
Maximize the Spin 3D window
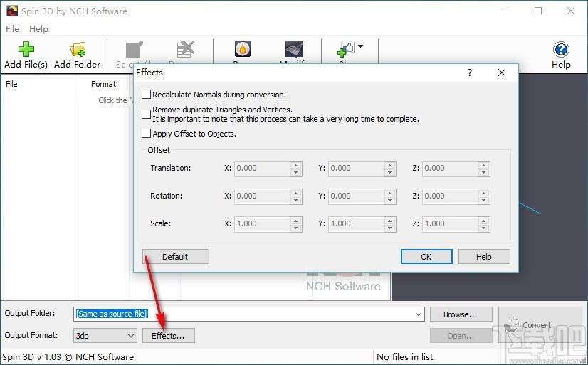pos(538,11)
